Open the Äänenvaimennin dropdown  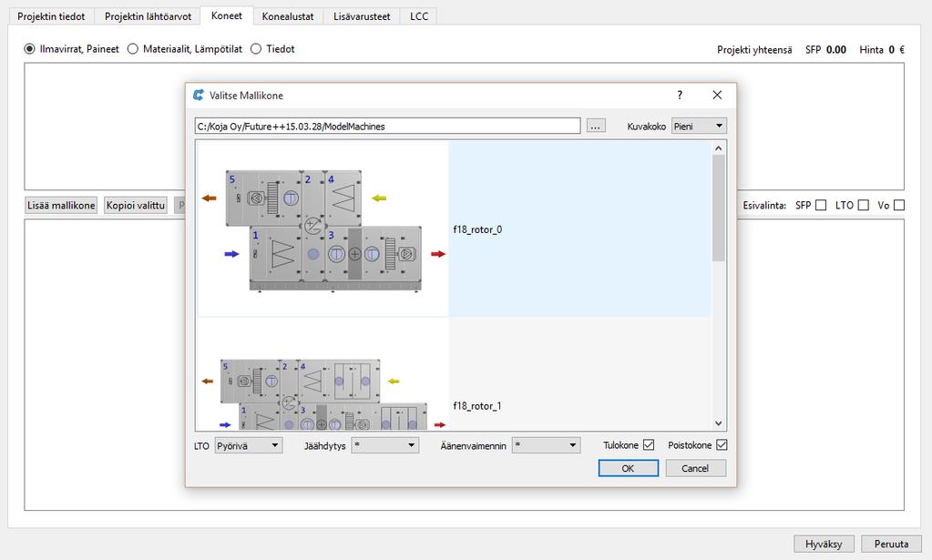pos(546,445)
